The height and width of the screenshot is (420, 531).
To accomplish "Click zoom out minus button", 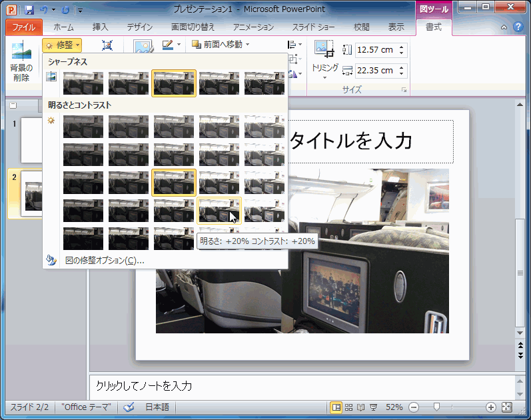I will coord(414,407).
